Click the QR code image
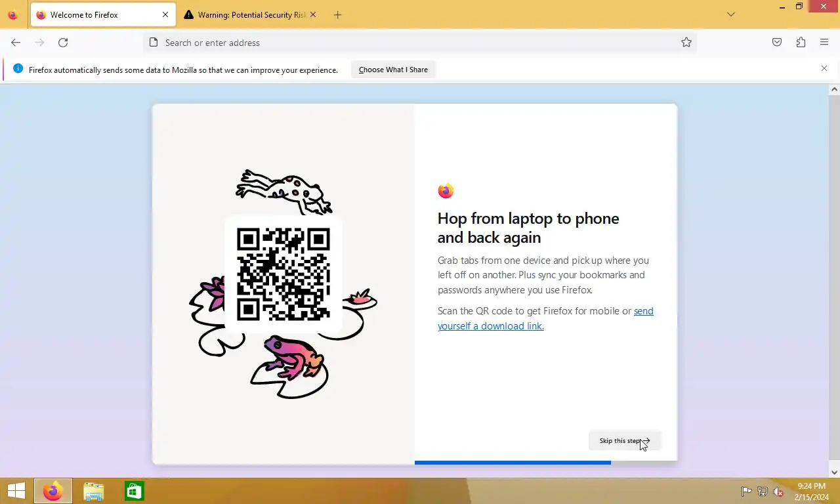This screenshot has height=504, width=840. tap(283, 274)
